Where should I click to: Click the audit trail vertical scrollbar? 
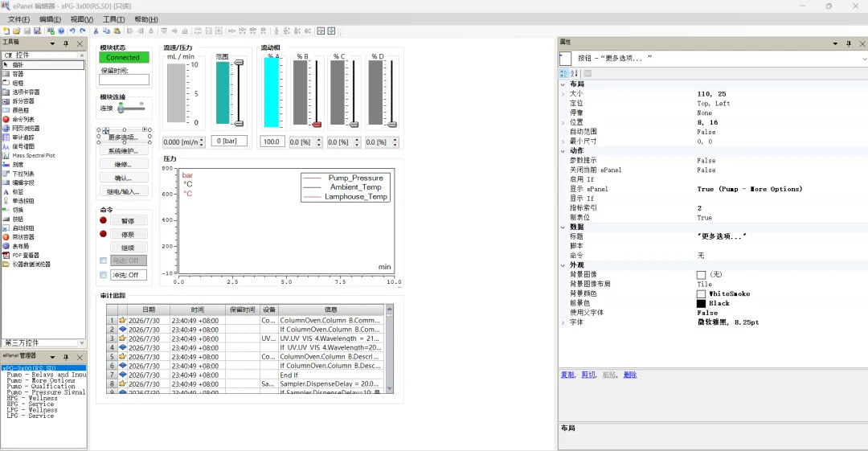click(389, 349)
